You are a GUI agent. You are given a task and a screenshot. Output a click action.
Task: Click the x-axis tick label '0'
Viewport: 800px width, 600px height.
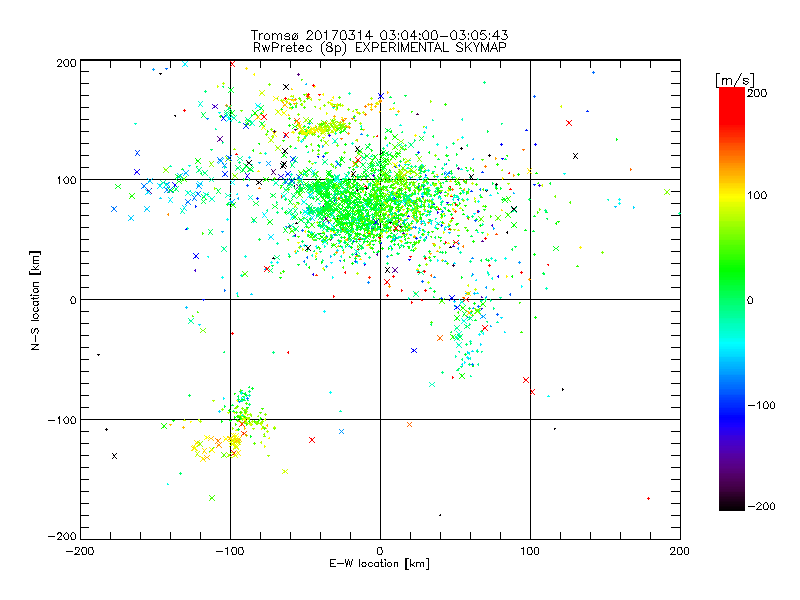380,551
